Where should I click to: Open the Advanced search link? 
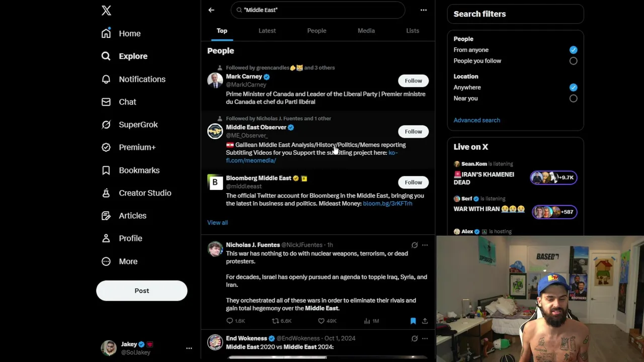(x=476, y=120)
